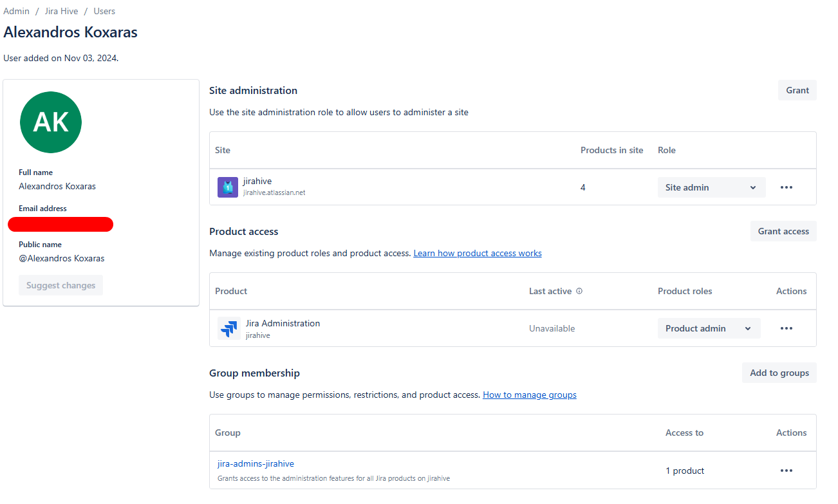Go to Admin breadcrumb
This screenshot has width=838, height=504.
[x=17, y=11]
